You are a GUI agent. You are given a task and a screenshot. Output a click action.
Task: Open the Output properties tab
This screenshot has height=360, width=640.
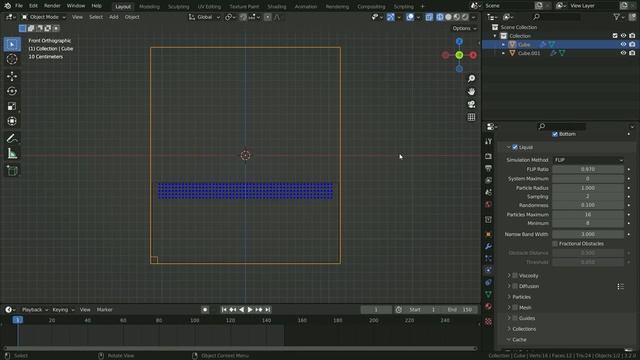pos(488,168)
